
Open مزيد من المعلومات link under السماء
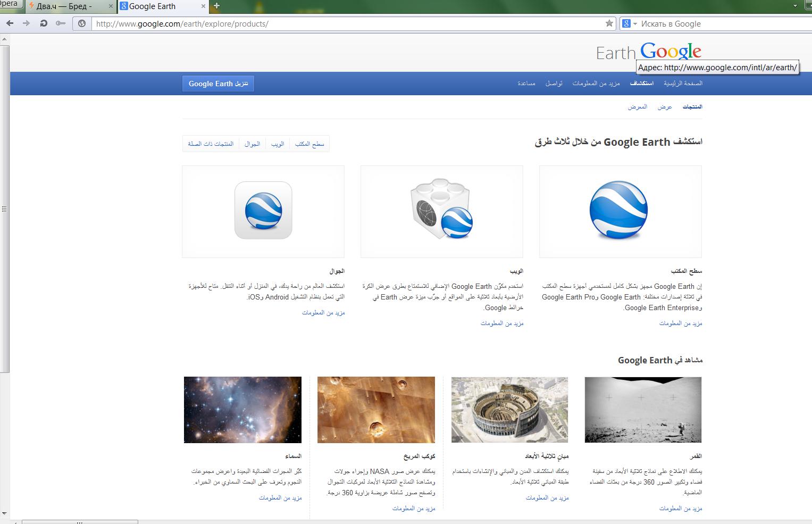[280, 498]
